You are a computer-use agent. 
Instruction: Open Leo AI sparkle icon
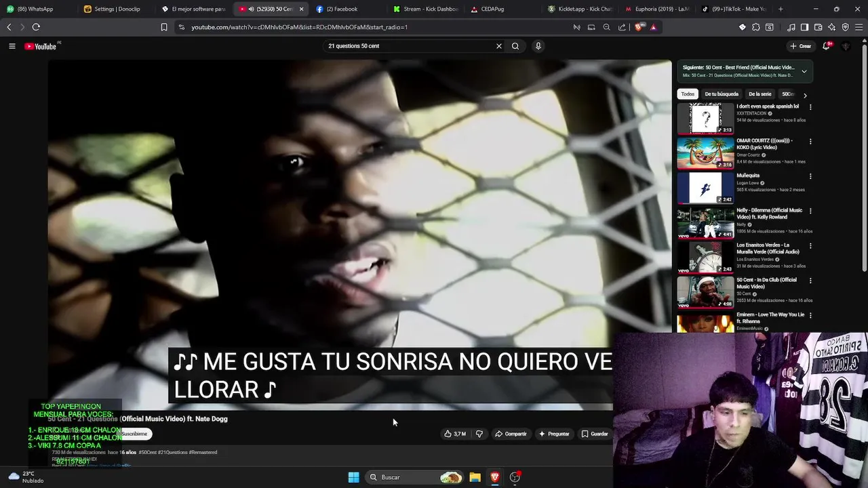tap(831, 27)
